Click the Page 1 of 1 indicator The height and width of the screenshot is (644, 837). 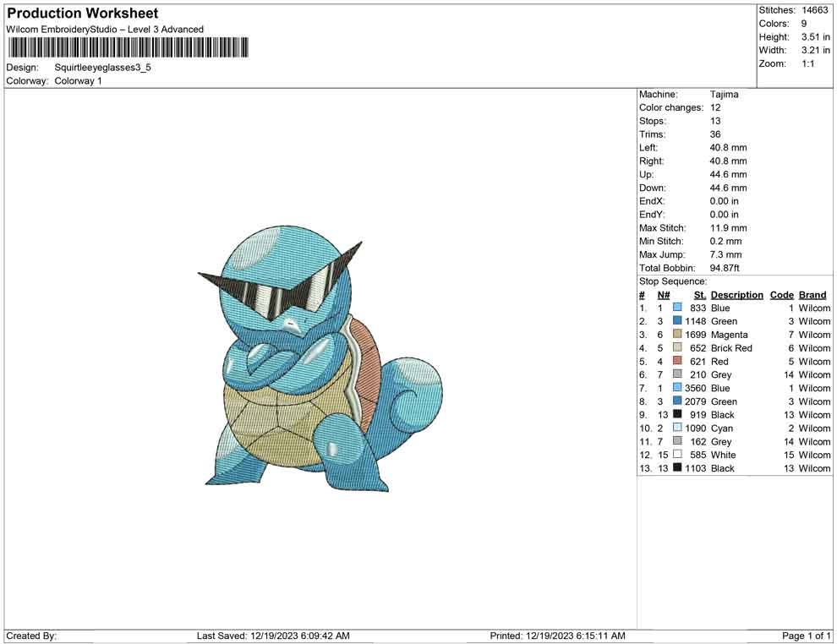807,636
